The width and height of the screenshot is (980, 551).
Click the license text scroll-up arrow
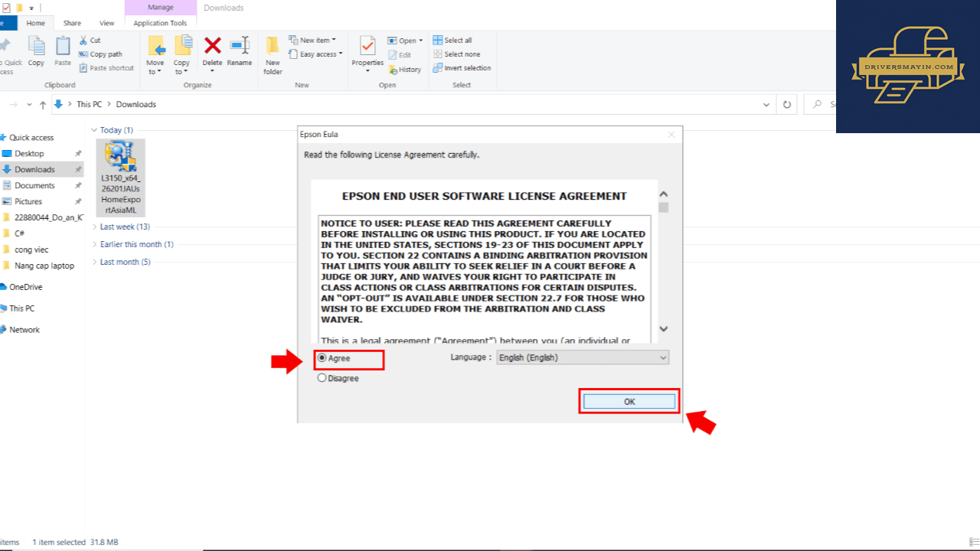coord(664,195)
